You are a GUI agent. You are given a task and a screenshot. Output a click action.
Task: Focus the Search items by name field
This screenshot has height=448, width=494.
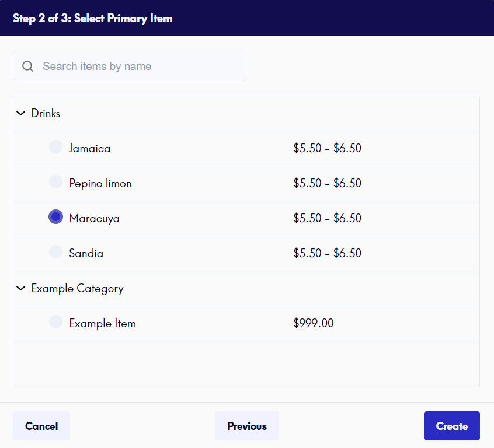(130, 66)
